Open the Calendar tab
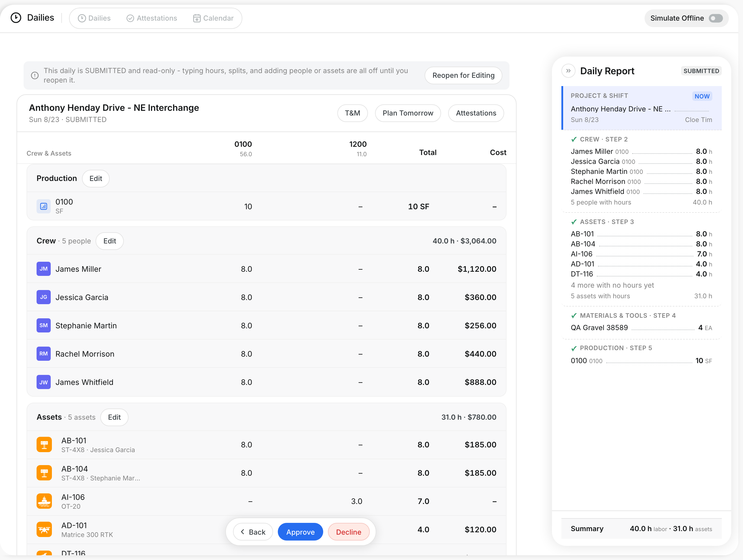This screenshot has height=560, width=743. (x=213, y=18)
